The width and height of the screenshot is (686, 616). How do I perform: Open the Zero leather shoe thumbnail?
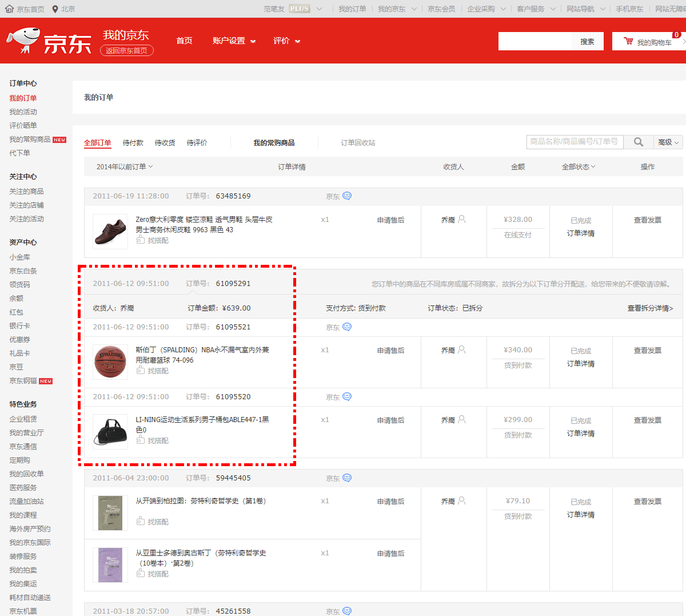coord(110,231)
